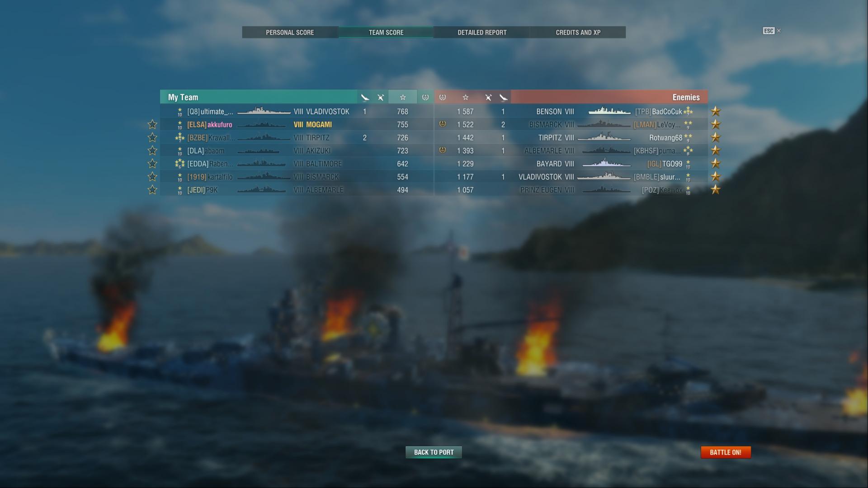Open the Credits and XP tab
The height and width of the screenshot is (488, 868).
pyautogui.click(x=578, y=33)
